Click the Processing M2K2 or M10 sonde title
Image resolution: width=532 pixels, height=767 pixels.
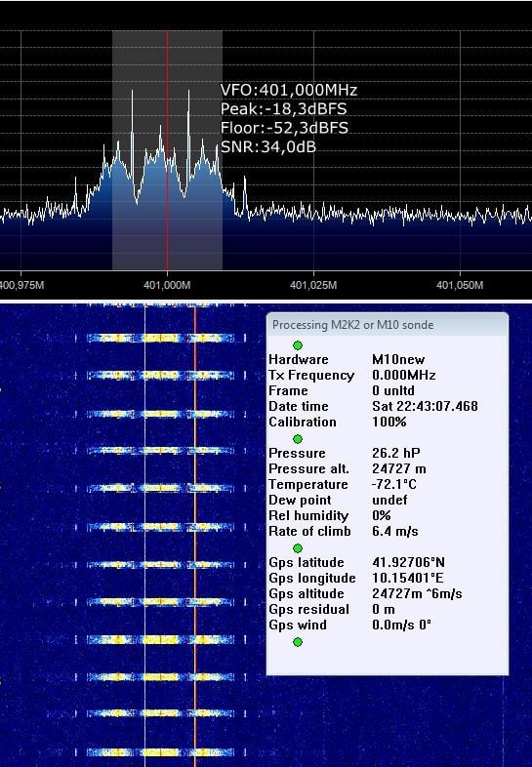tap(352, 325)
